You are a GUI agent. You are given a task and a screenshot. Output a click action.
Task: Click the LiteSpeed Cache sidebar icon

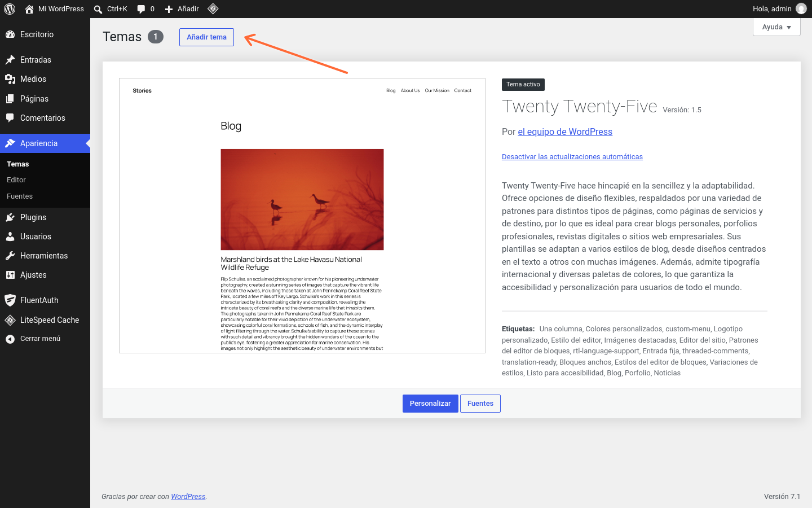pos(10,320)
